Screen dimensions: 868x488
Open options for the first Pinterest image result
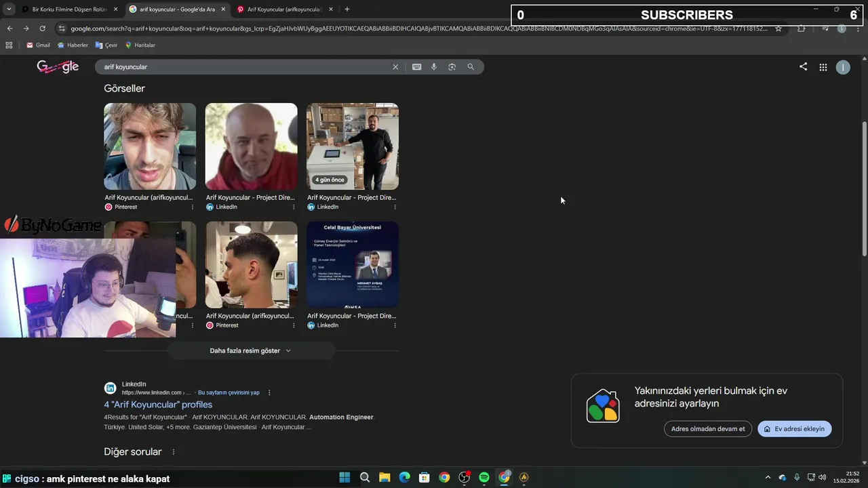point(192,207)
